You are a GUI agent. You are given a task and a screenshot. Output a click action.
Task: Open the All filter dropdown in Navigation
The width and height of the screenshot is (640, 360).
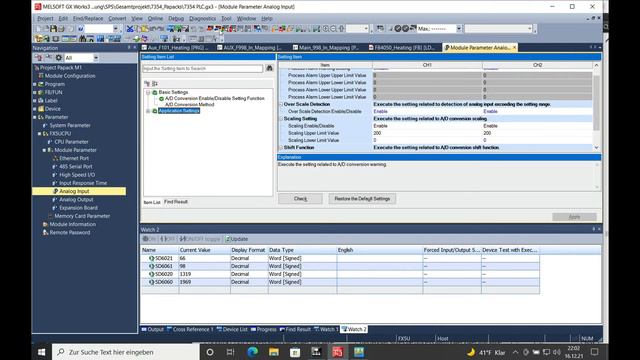click(x=96, y=58)
